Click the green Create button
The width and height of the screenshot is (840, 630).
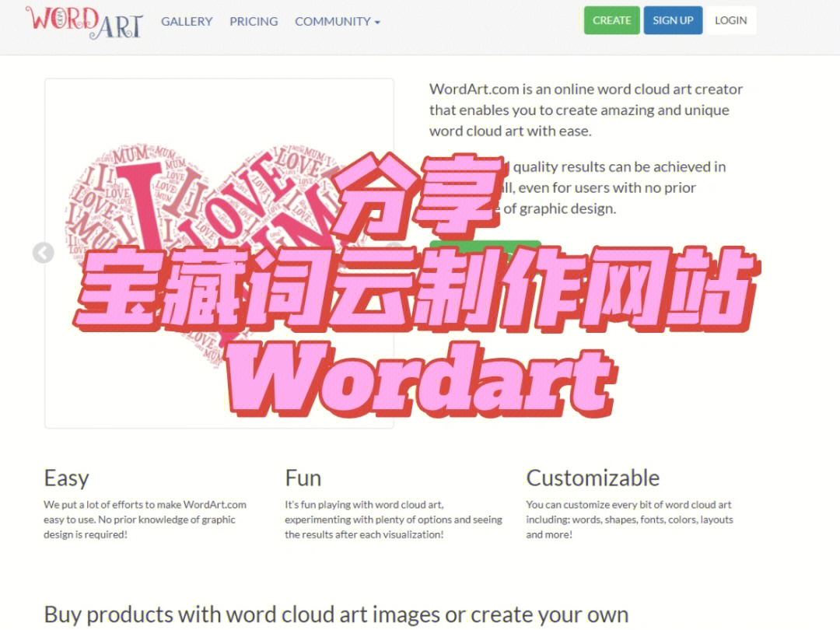pos(612,20)
